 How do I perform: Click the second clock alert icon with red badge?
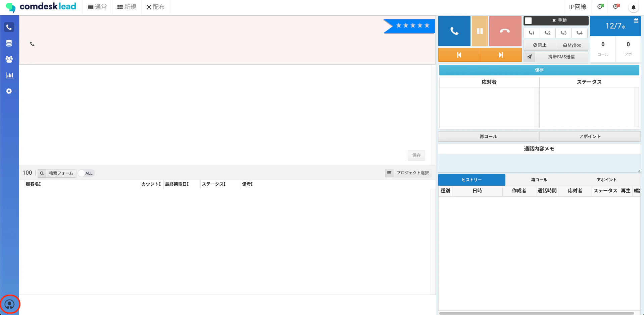[616, 6]
